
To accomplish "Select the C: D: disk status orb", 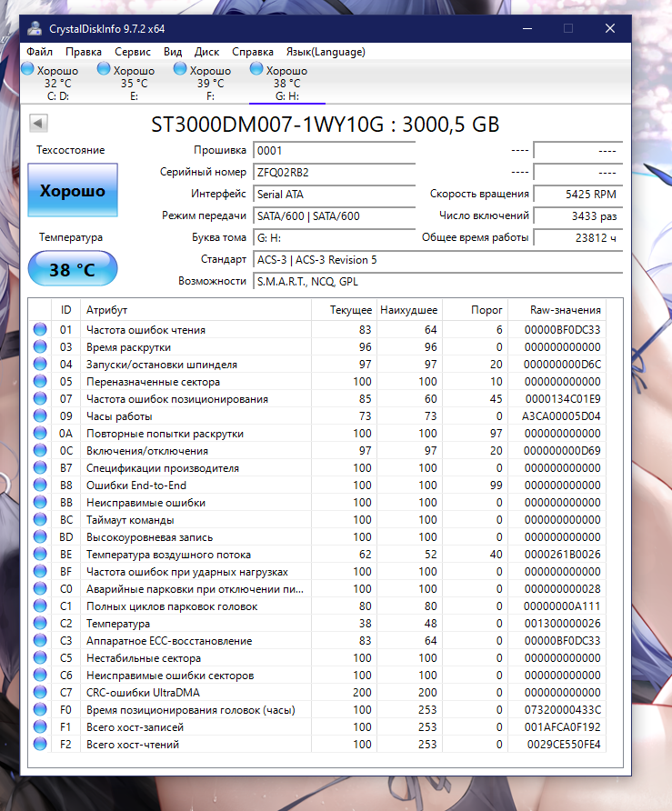I will point(27,69).
